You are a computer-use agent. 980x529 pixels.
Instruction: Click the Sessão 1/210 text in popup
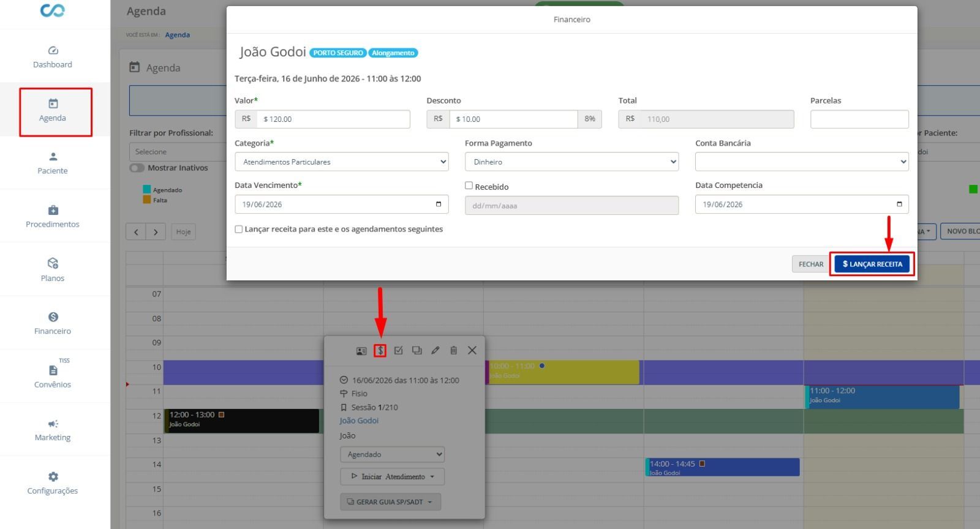[374, 407]
